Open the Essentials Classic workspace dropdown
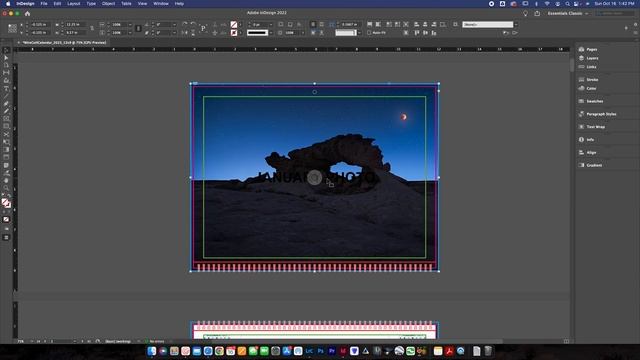 click(568, 13)
